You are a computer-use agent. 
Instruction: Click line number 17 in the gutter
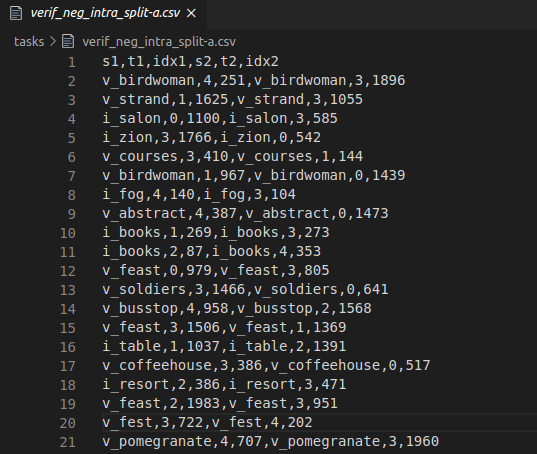[x=67, y=366]
